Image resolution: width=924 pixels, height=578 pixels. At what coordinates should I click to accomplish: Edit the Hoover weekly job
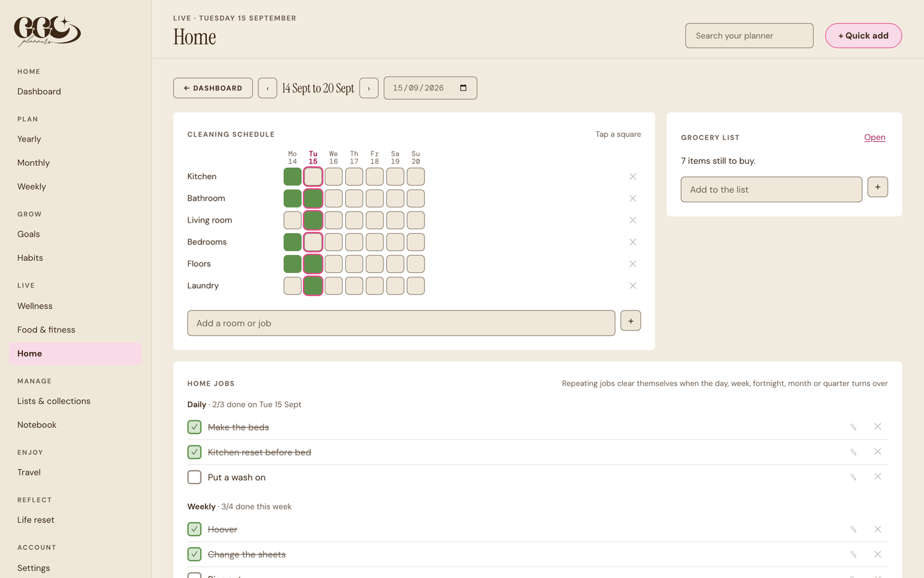coord(853,529)
